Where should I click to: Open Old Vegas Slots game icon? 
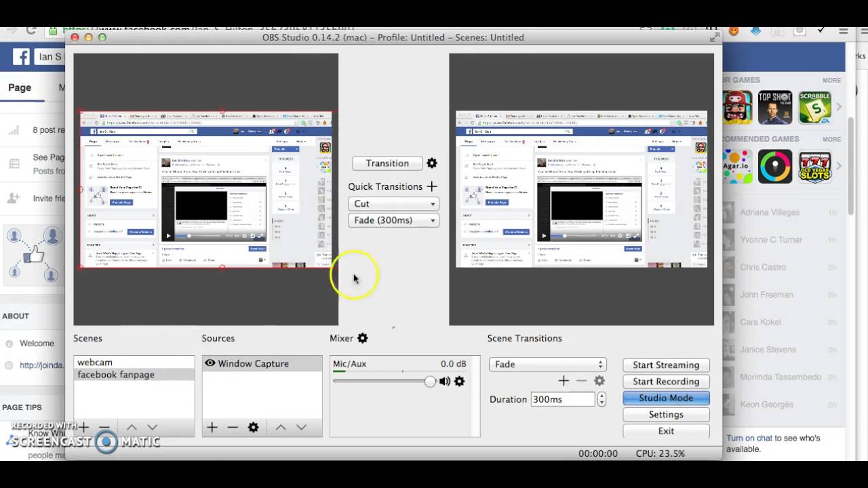coord(814,167)
